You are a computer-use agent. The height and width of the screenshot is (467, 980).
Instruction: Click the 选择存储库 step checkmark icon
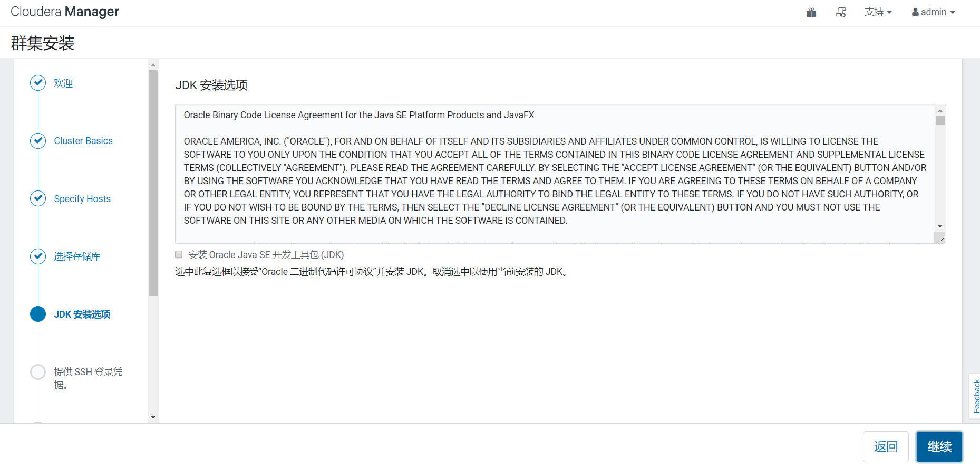tap(38, 256)
